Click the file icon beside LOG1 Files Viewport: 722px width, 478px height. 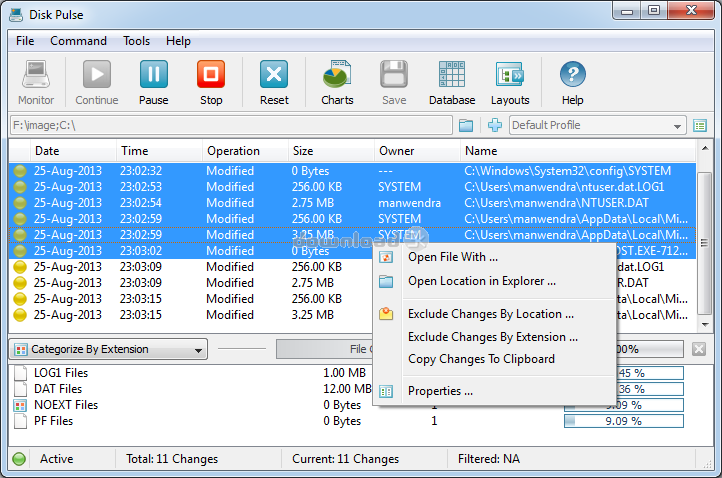20,373
